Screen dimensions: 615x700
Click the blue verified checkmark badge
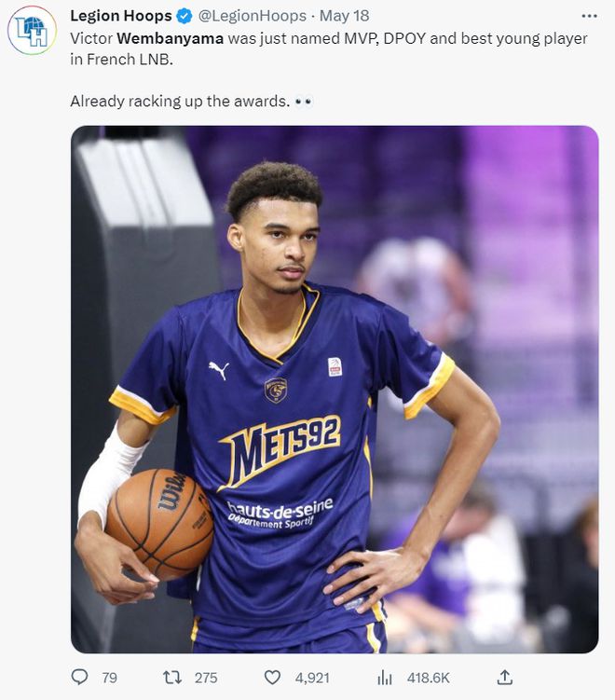(x=185, y=16)
